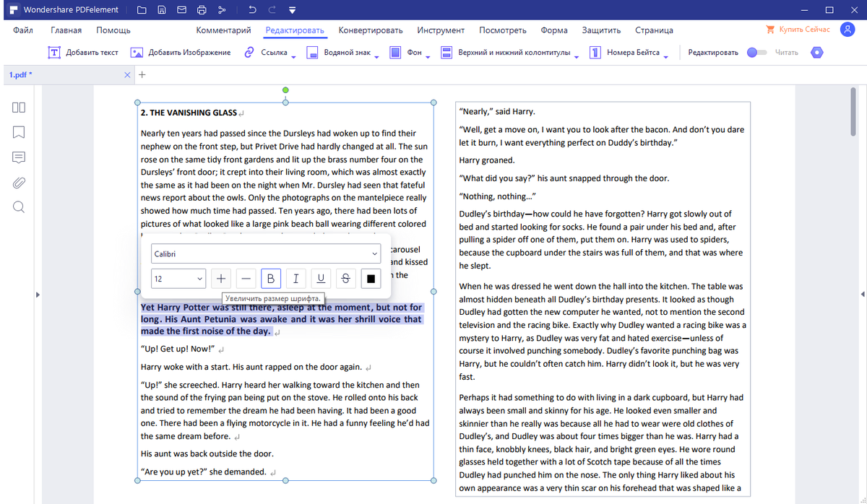Open the page thumbnails panel
The image size is (867, 504).
pyautogui.click(x=19, y=108)
